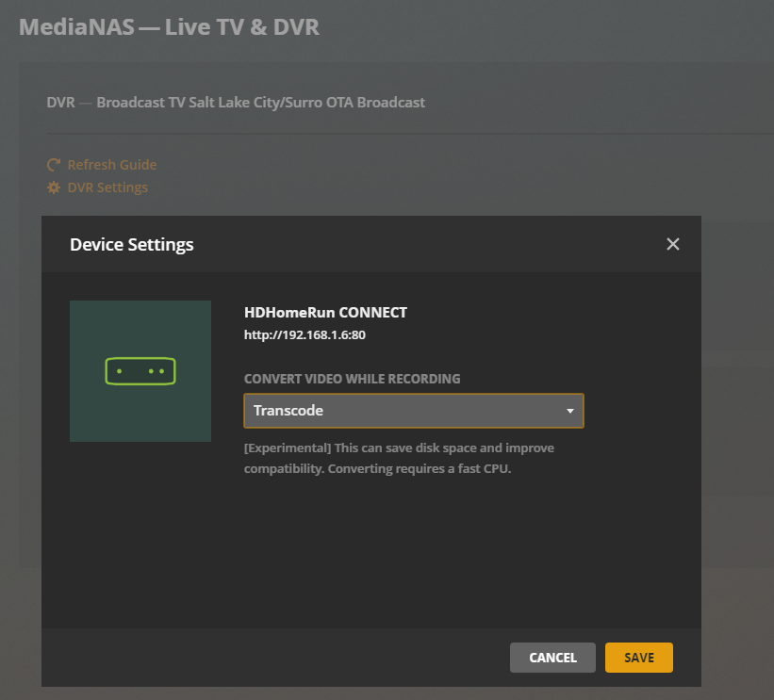Click the Refresh Guide link
Screen dimensions: 774x700
click(x=112, y=165)
